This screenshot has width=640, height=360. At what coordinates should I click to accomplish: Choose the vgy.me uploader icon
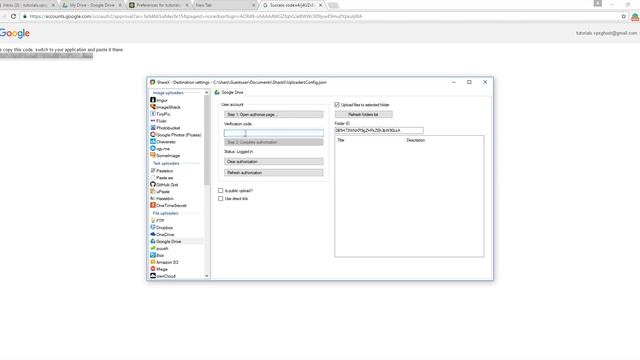pyautogui.click(x=153, y=149)
